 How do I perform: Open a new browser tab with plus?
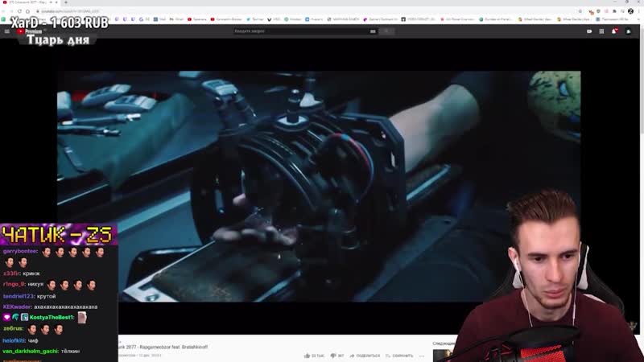pyautogui.click(x=66, y=2)
